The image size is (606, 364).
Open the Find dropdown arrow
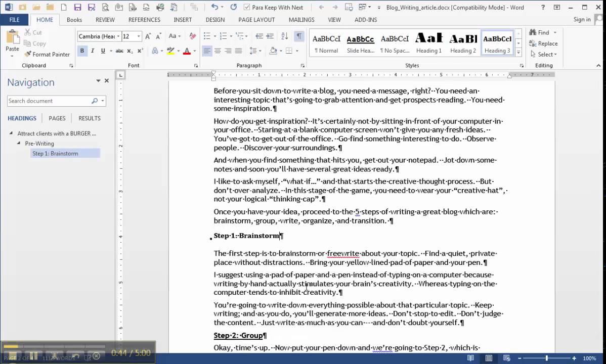(555, 32)
